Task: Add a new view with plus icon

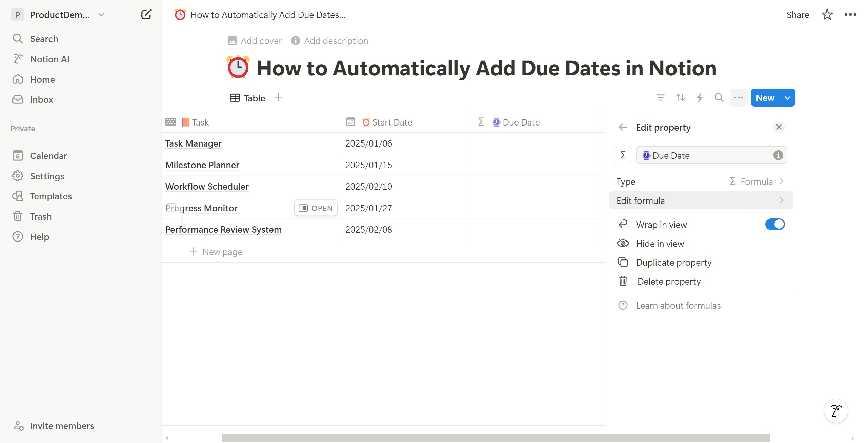Action: pos(278,97)
